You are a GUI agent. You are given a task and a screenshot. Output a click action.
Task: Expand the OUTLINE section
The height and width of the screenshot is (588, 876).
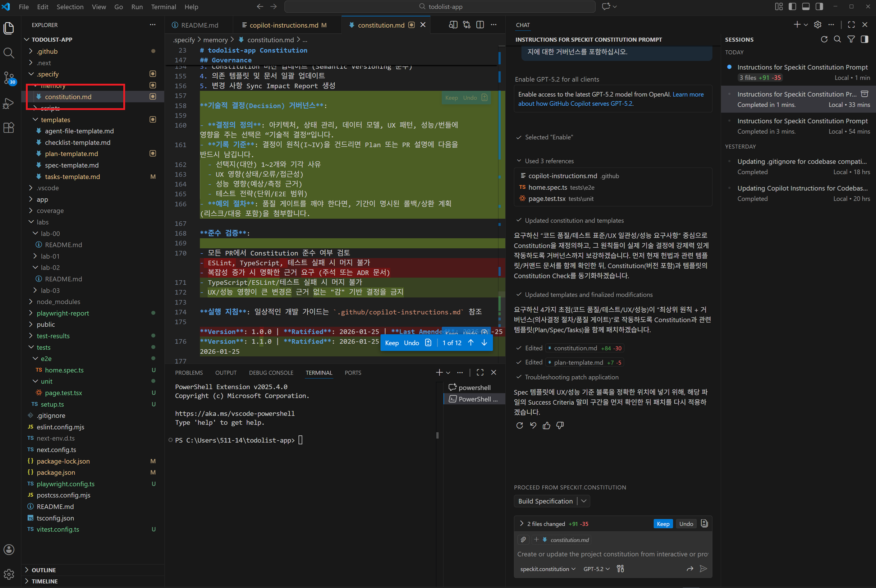click(x=43, y=570)
